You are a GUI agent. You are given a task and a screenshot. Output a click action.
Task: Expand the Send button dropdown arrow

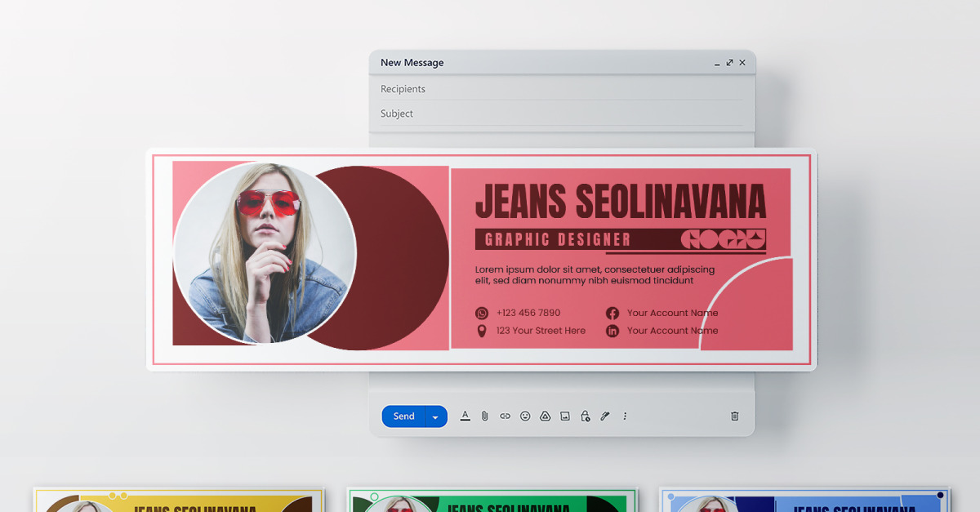click(436, 416)
